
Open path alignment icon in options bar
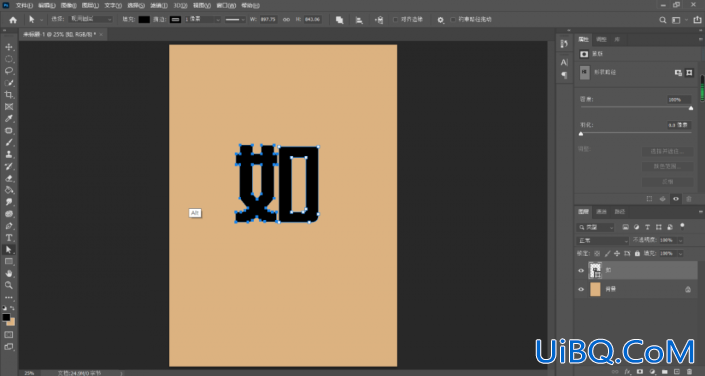click(359, 20)
